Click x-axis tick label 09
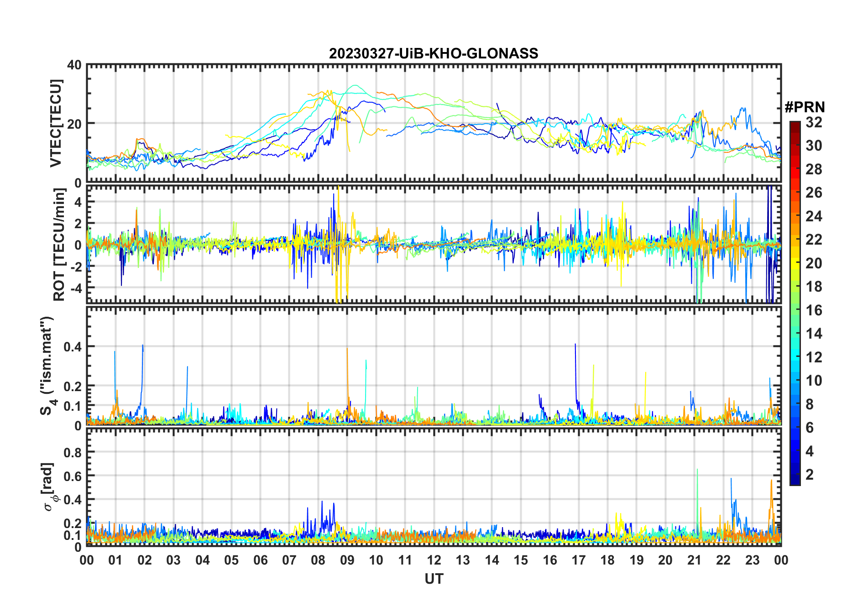 [347, 560]
